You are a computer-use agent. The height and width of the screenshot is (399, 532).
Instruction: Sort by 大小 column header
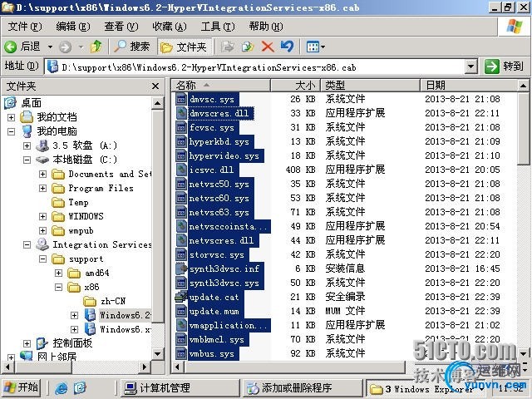[295, 85]
